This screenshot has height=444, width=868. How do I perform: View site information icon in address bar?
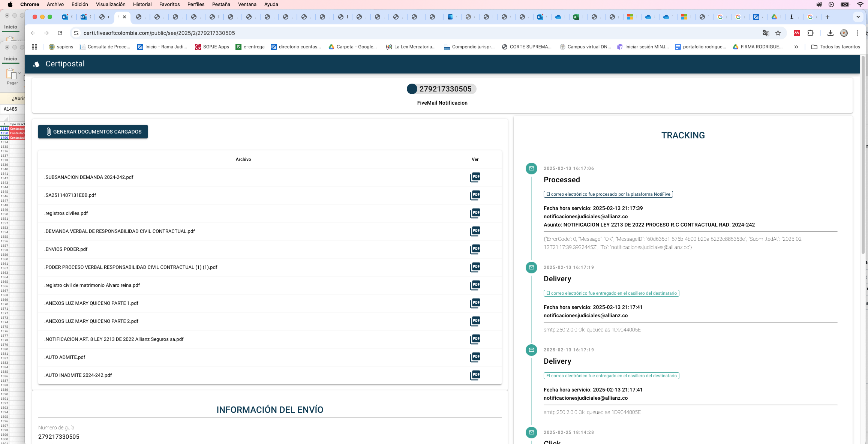[x=76, y=33]
